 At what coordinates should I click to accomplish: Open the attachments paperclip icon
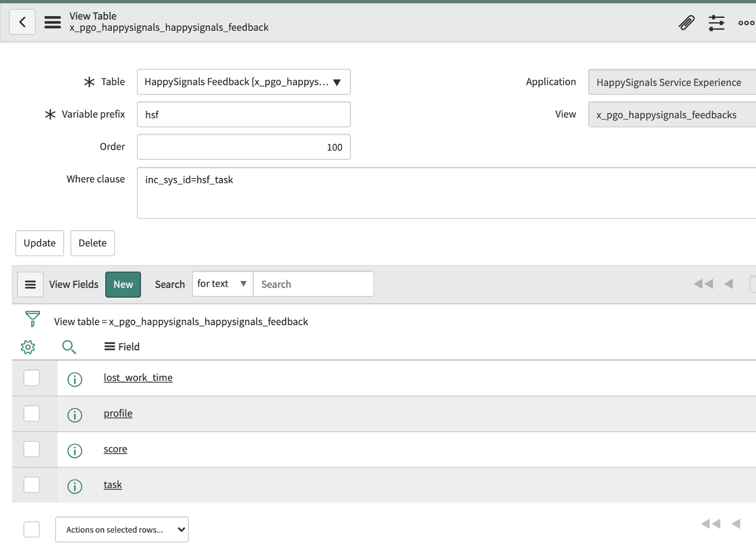coord(686,23)
